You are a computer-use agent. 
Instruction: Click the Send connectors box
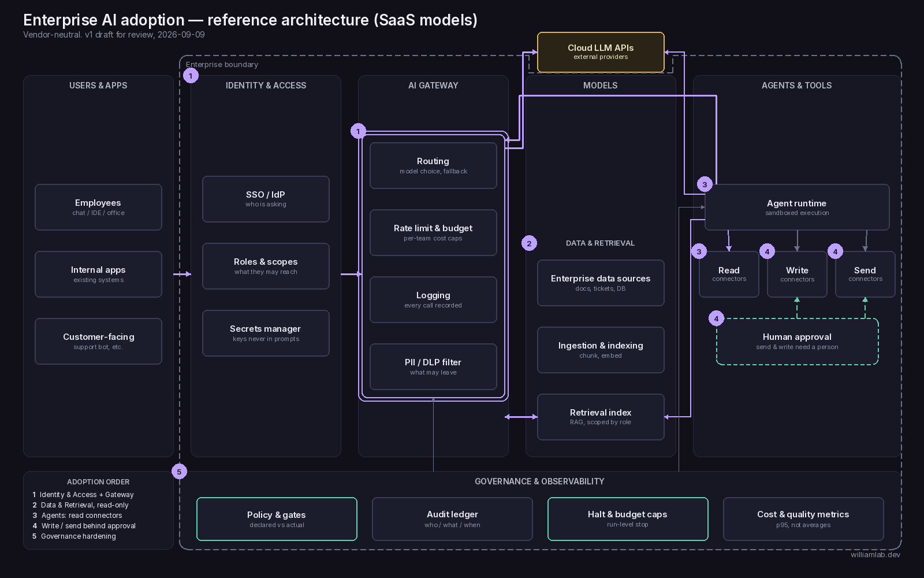865,274
